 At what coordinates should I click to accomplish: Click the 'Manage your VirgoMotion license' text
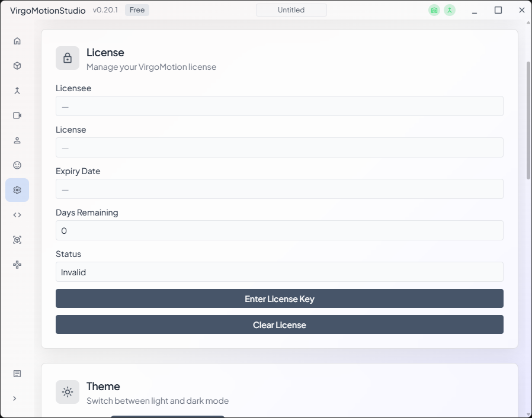151,67
